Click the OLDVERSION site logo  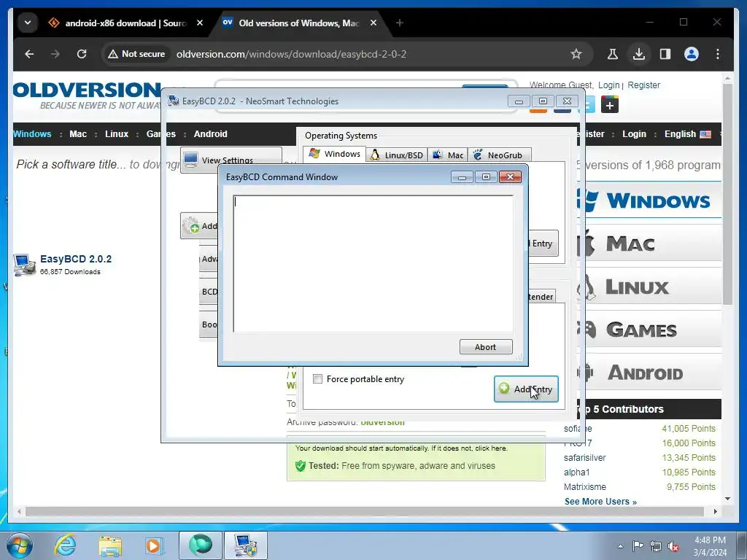tap(88, 96)
